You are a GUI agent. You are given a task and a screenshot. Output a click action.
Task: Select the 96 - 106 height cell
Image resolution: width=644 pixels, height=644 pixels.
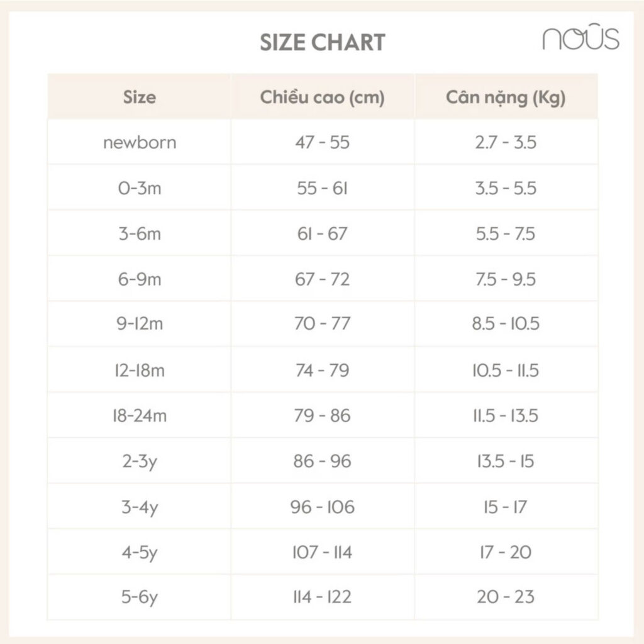(x=323, y=507)
